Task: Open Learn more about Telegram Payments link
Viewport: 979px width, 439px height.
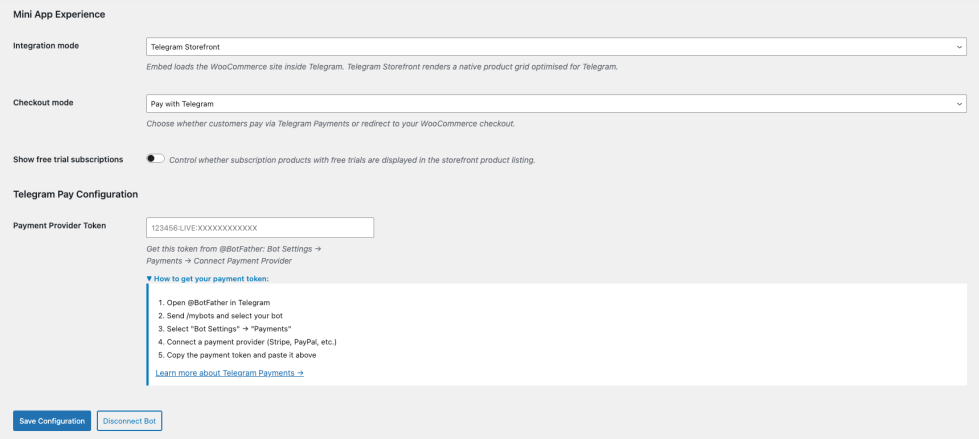Action: click(229, 372)
